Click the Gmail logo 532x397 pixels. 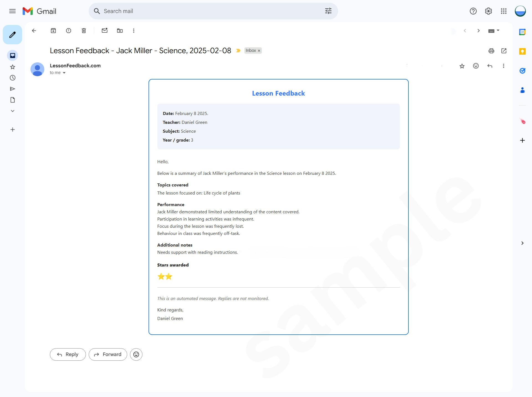click(39, 11)
